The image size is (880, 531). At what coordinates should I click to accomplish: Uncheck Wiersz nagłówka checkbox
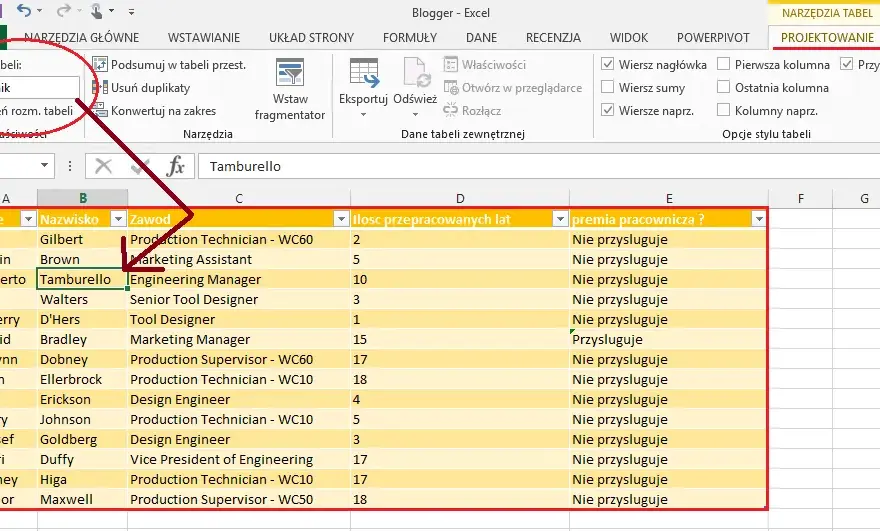[608, 64]
